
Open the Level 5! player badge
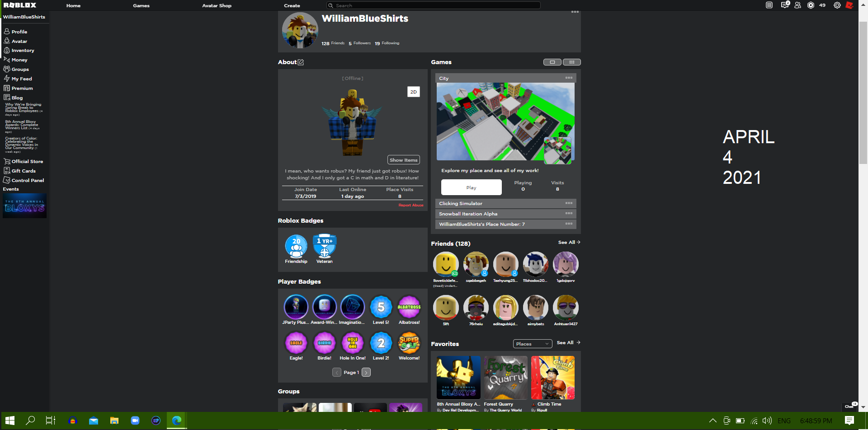(x=381, y=309)
